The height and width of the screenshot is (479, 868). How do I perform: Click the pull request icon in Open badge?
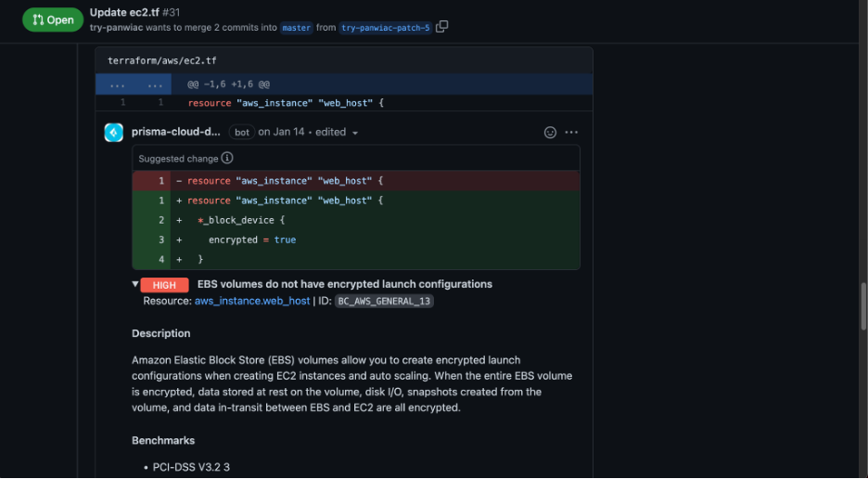38,20
